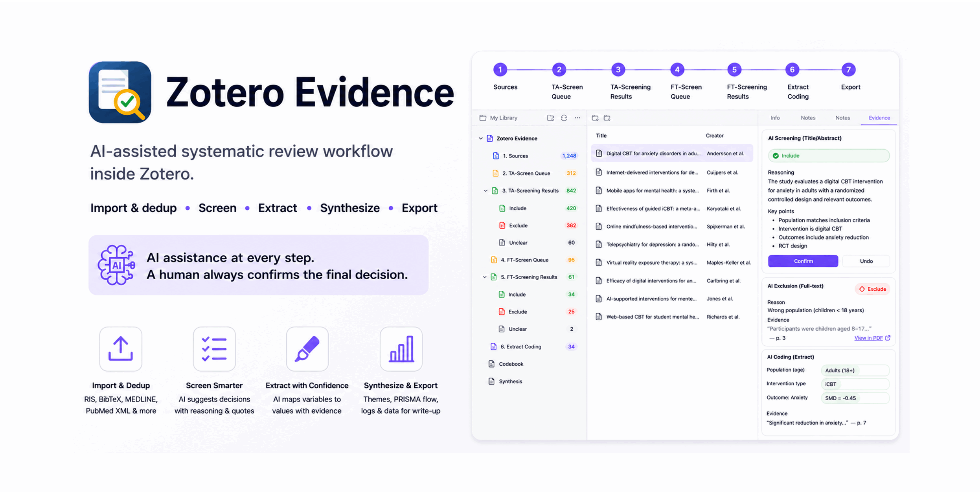
Task: Switch to the Info tab
Action: point(775,118)
